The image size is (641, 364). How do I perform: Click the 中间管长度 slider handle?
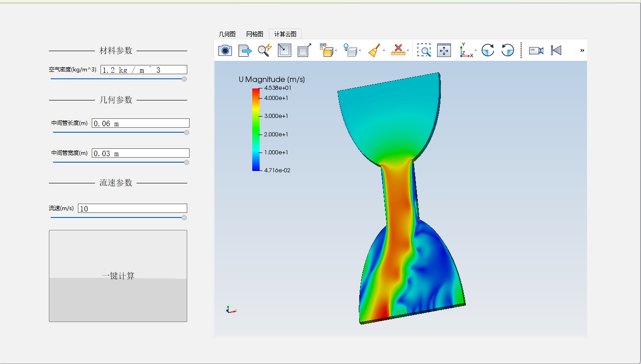(187, 132)
